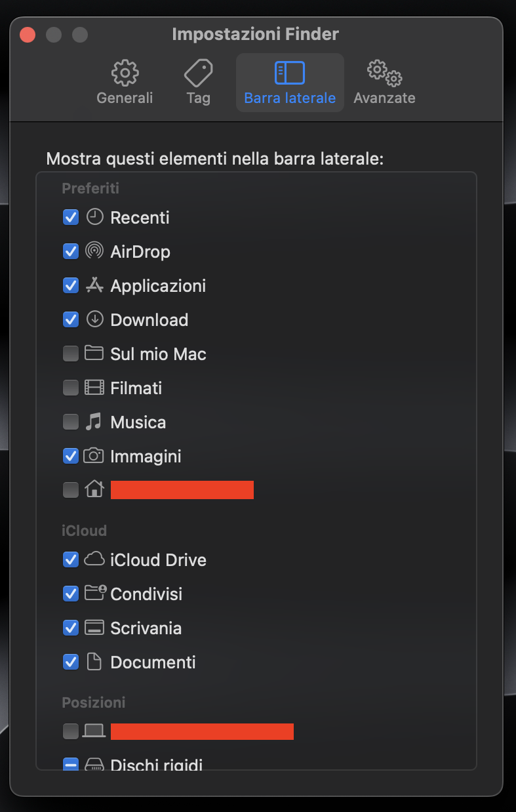Select the AirDrop icon
Viewport: 516px width, 812px height.
[94, 251]
